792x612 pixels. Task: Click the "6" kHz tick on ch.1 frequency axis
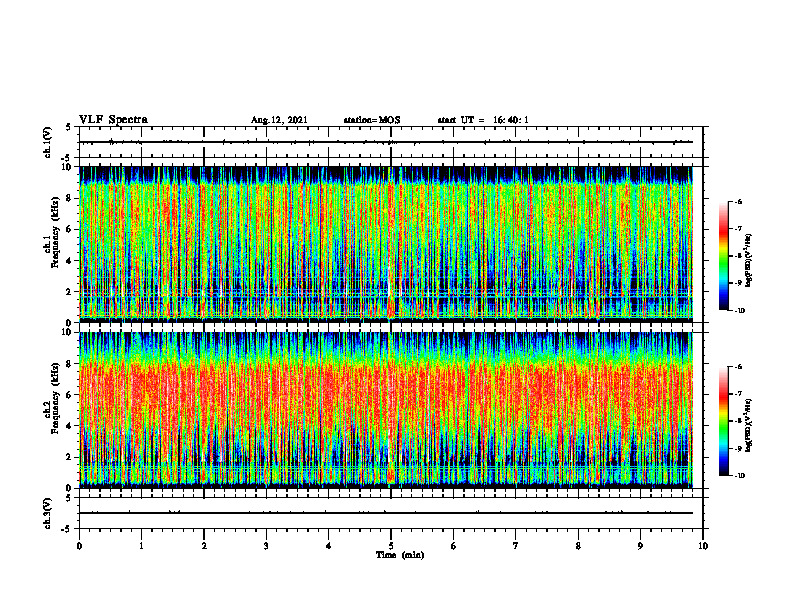[70, 229]
